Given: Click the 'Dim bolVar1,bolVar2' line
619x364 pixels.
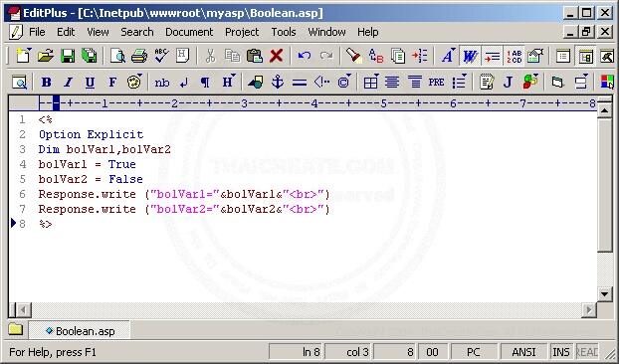Looking at the screenshot, I should 104,149.
